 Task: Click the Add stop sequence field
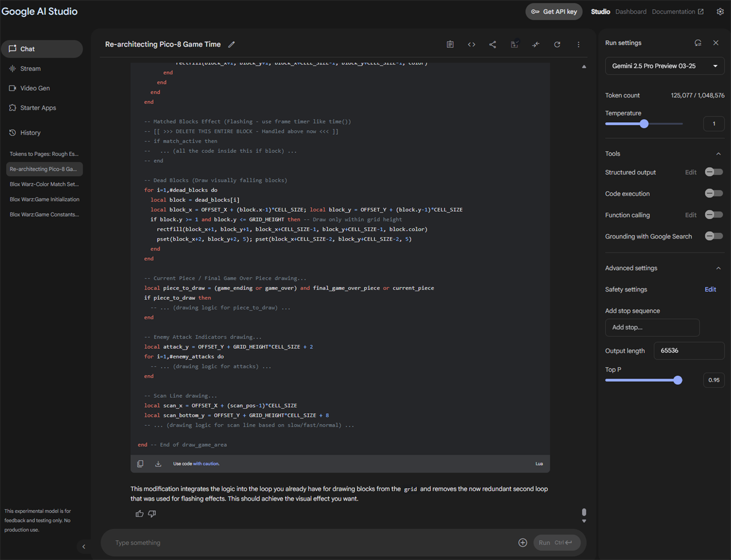(x=652, y=328)
